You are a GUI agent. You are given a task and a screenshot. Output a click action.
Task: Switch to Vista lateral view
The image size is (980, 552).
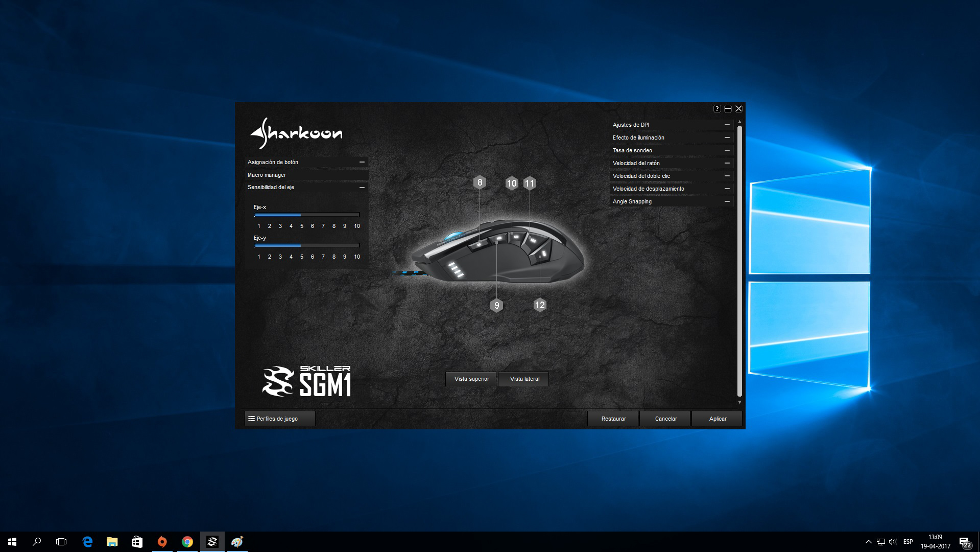tap(524, 379)
